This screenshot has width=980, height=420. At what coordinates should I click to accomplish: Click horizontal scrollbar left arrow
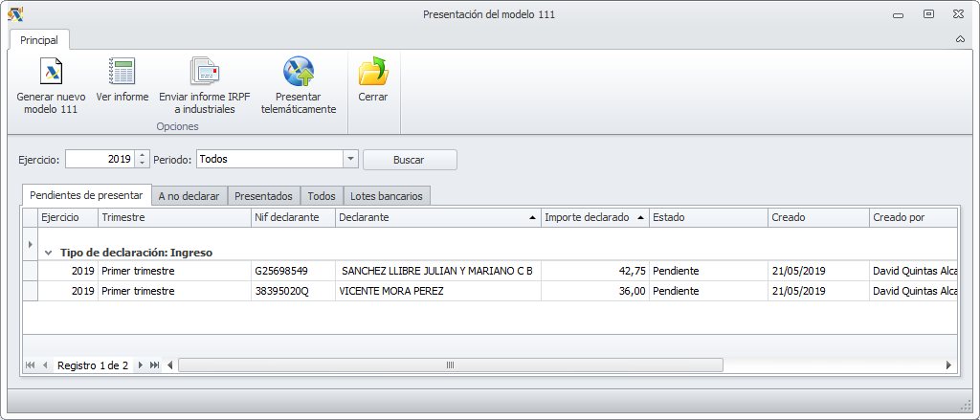[x=170, y=365]
